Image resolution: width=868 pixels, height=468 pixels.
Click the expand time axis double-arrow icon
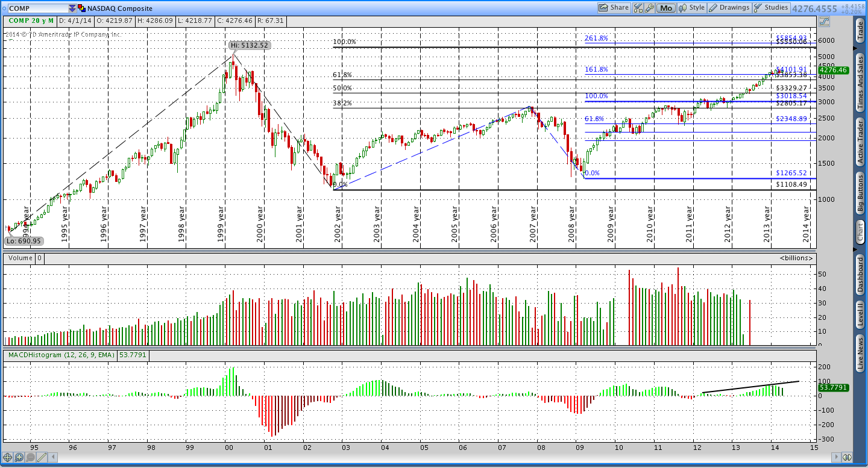(847, 457)
